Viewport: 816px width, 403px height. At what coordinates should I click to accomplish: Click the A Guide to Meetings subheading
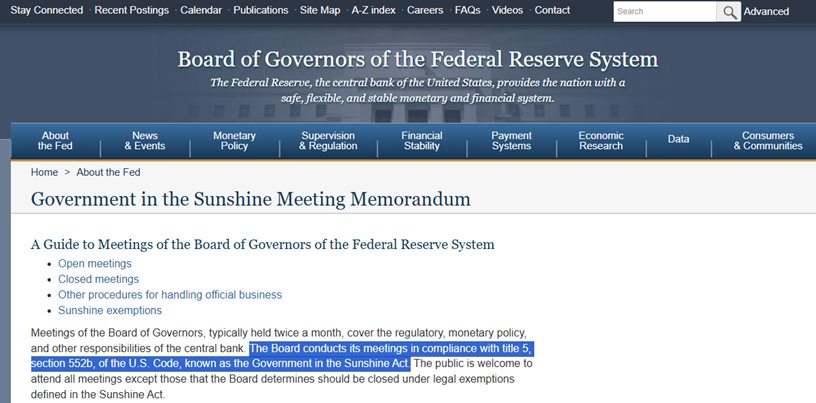[x=262, y=244]
